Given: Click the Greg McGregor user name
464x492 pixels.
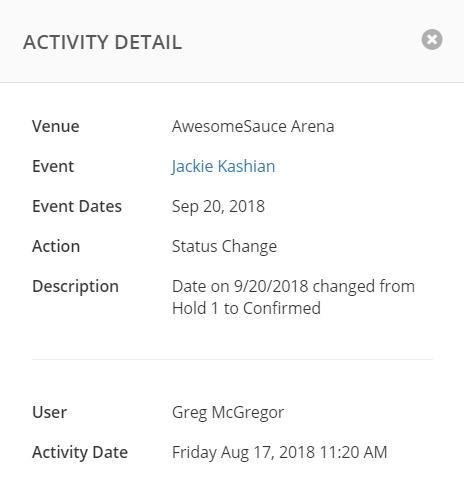Looking at the screenshot, I should pyautogui.click(x=228, y=413).
